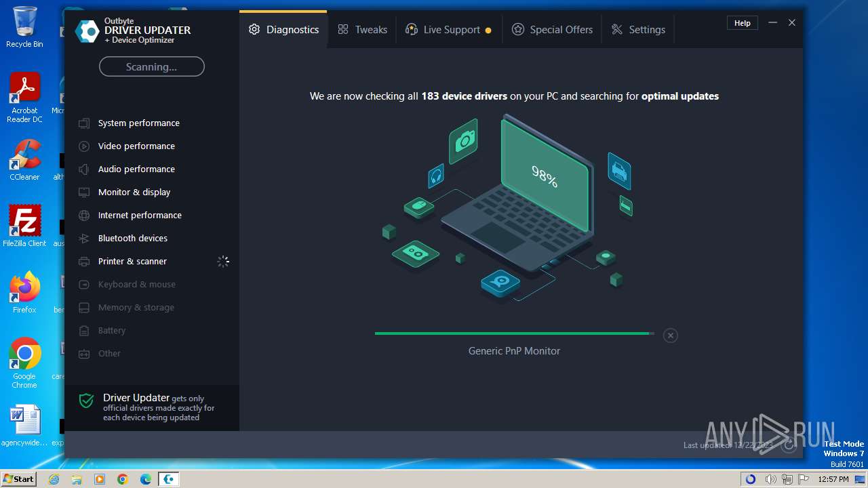Open the Google Chrome desktop shortcut

(x=24, y=364)
